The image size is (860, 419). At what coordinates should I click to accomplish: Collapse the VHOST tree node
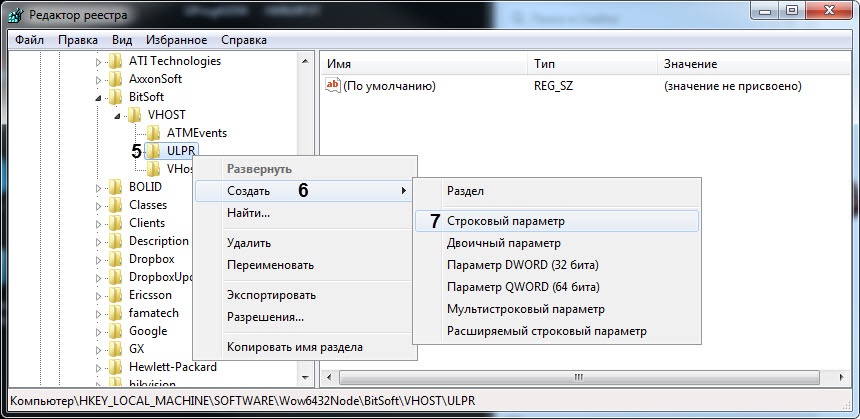click(117, 115)
